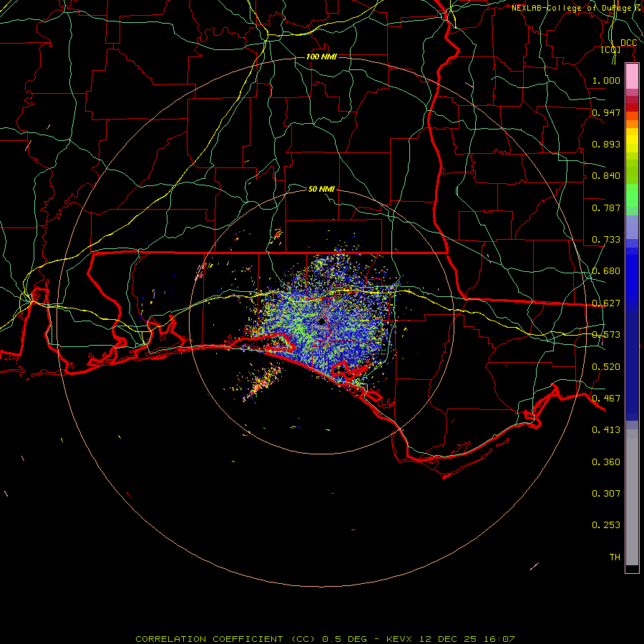Click the 0.787 legend value
Viewport: 644px width, 644px height.
[606, 208]
